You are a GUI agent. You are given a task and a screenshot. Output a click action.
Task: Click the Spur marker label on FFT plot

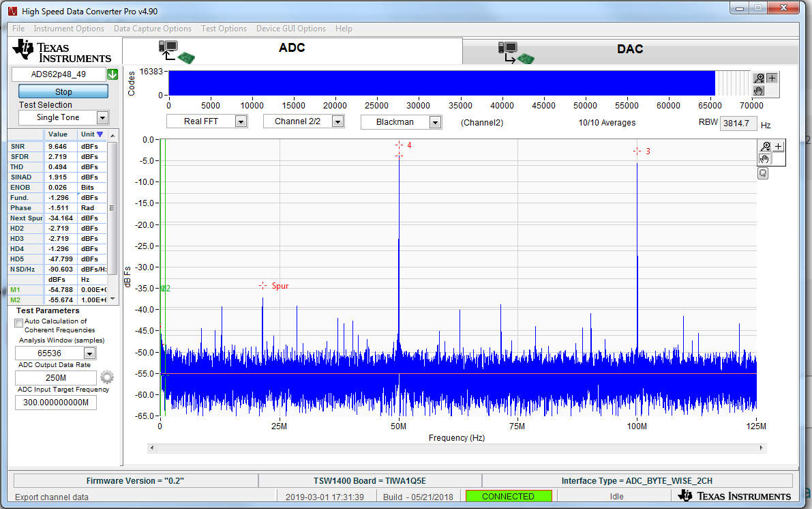tap(280, 286)
